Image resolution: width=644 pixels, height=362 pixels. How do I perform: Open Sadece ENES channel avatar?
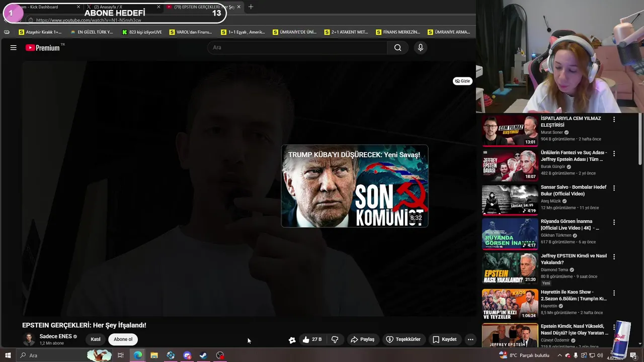(29, 339)
